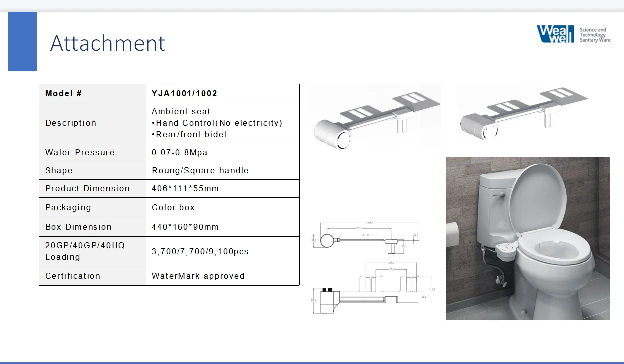The height and width of the screenshot is (364, 624).
Task: Select 'WaterMark approved' value
Action: click(x=198, y=276)
